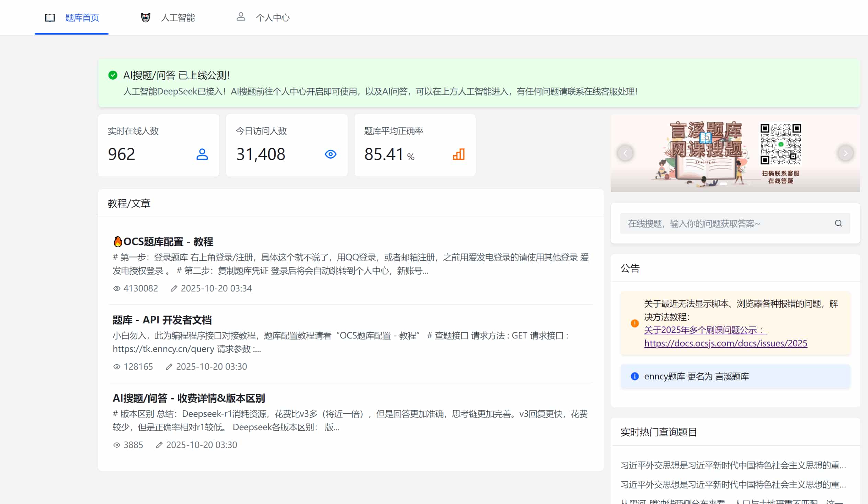The width and height of the screenshot is (868, 504).
Task: Click the orange bar chart icon
Action: 458,154
